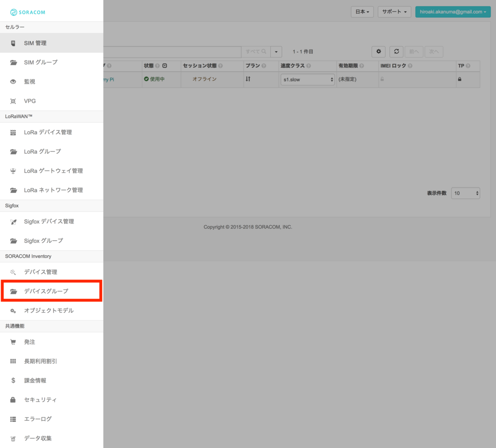Open the 表示件数 count select
Viewport: 496px width, 448px height.
tap(465, 193)
